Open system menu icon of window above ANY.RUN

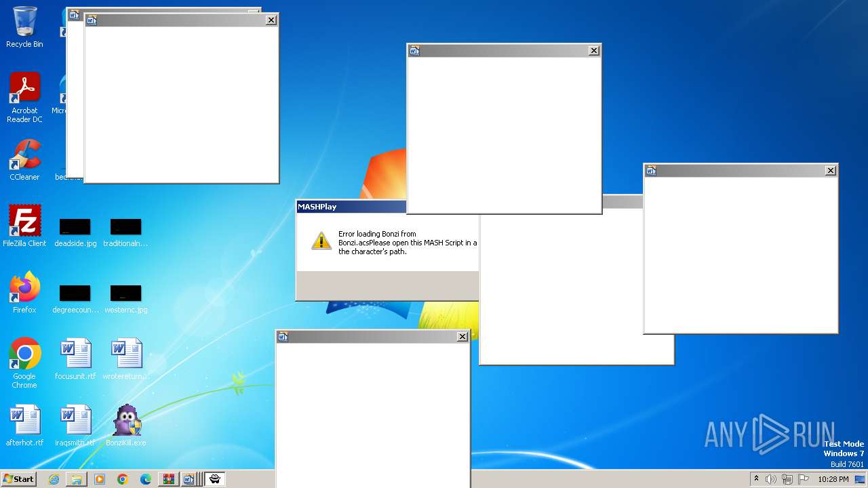[651, 171]
